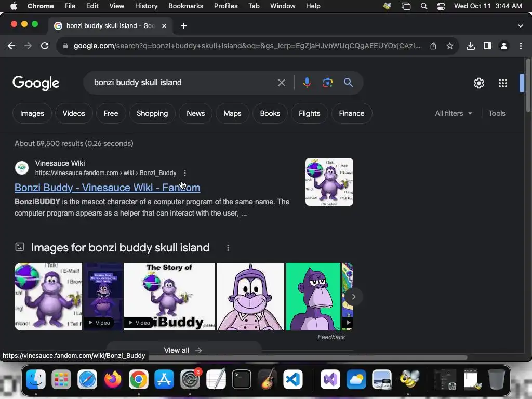Open The Story of BonziBuddy video thumbnail
Image resolution: width=532 pixels, height=399 pixels.
pos(169,297)
